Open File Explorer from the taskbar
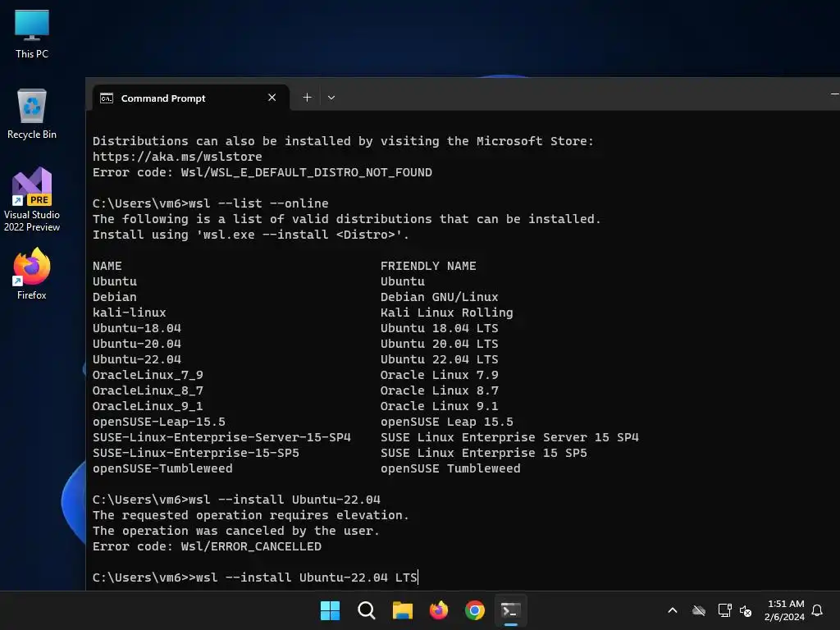840x630 pixels. [402, 610]
